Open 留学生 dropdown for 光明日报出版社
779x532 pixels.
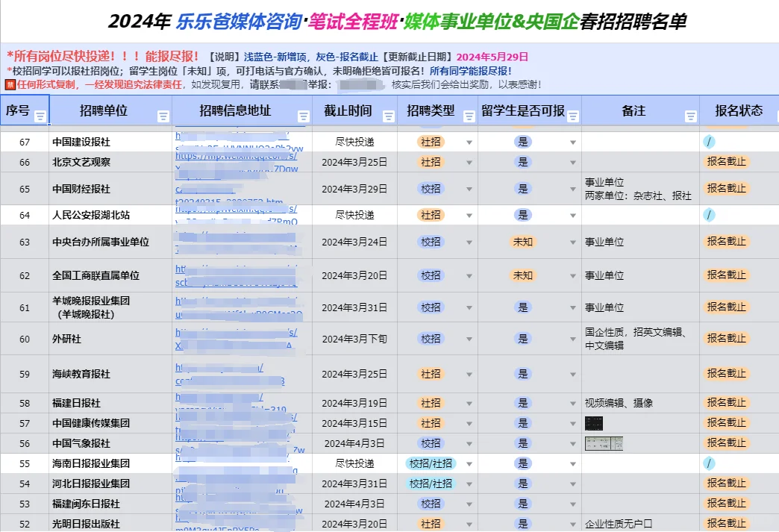pyautogui.click(x=573, y=524)
